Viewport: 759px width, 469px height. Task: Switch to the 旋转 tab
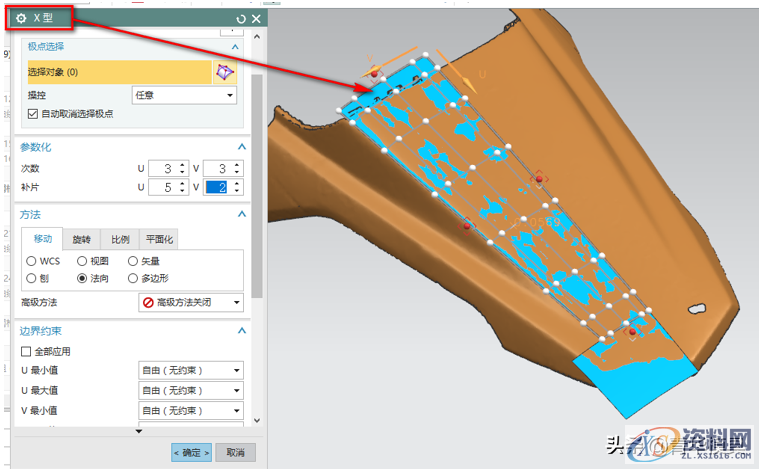tap(79, 240)
